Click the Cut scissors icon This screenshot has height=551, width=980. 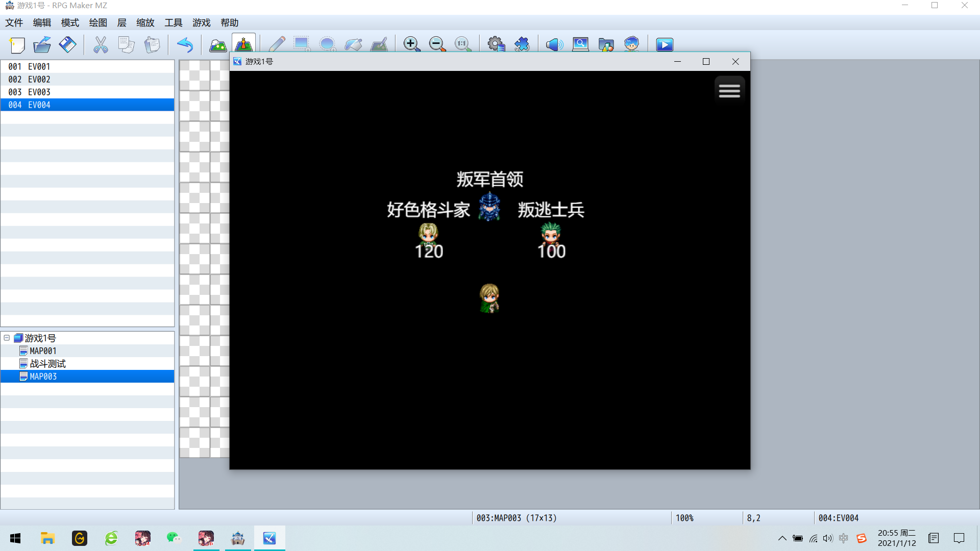pyautogui.click(x=101, y=45)
